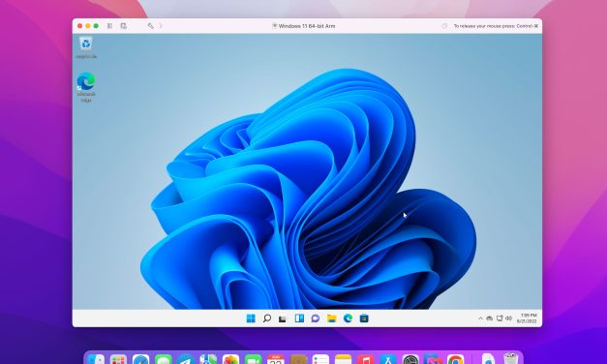Open Photos from the macOS Dock
Image resolution: width=607 pixels, height=364 pixels.
[230, 359]
